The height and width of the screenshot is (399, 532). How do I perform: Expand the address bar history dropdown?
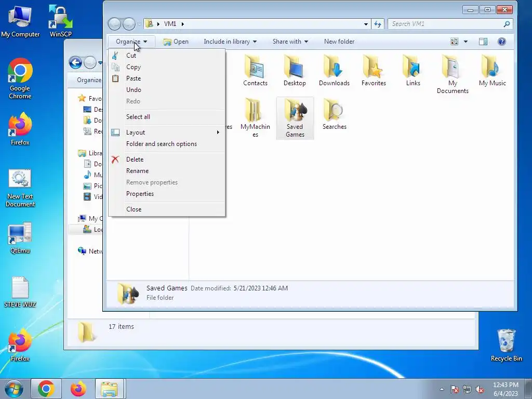coord(366,24)
